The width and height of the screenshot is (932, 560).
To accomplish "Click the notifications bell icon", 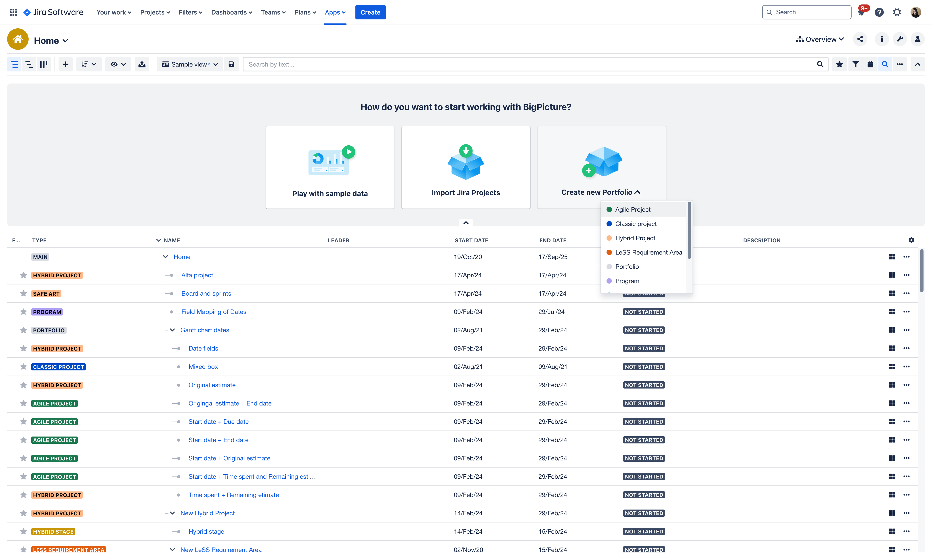I will point(861,13).
